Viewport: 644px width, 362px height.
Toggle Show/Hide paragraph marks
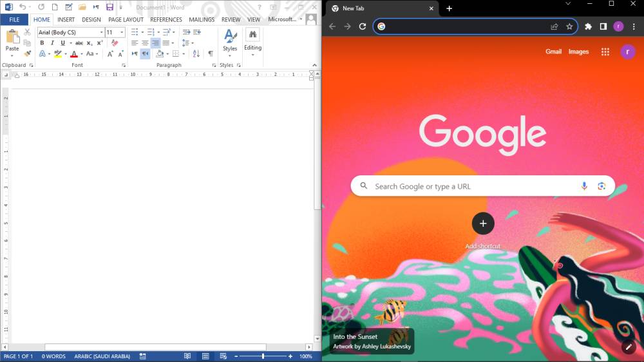tap(211, 53)
